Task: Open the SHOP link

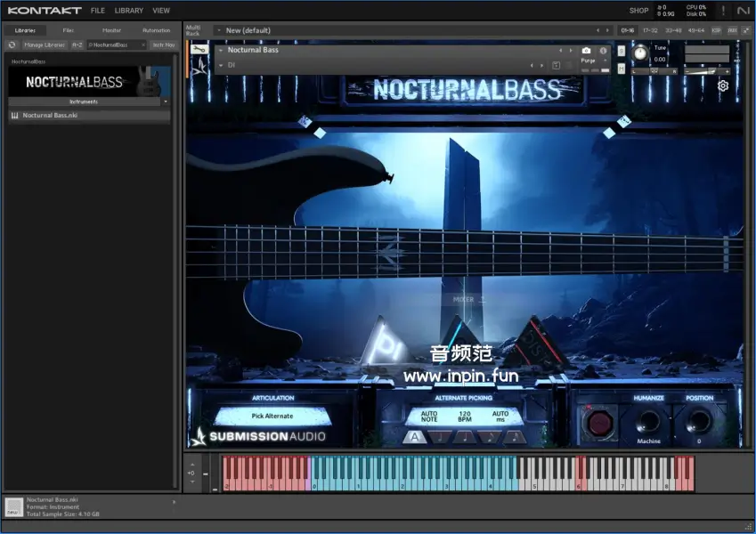Action: [638, 10]
